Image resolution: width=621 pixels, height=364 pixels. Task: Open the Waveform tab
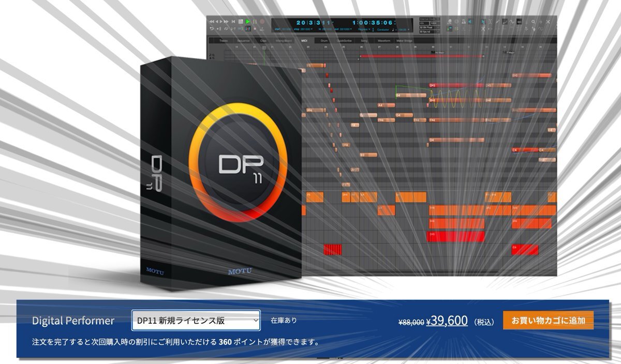[384, 40]
